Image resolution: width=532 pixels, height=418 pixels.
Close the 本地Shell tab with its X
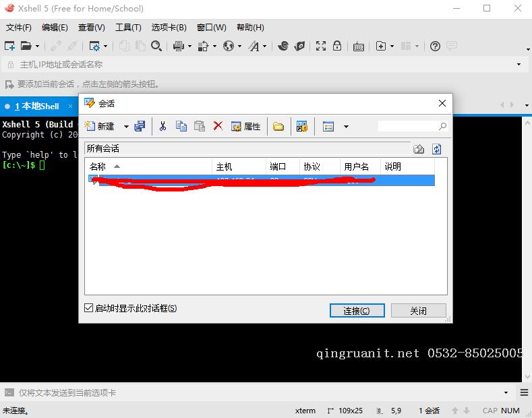point(70,107)
